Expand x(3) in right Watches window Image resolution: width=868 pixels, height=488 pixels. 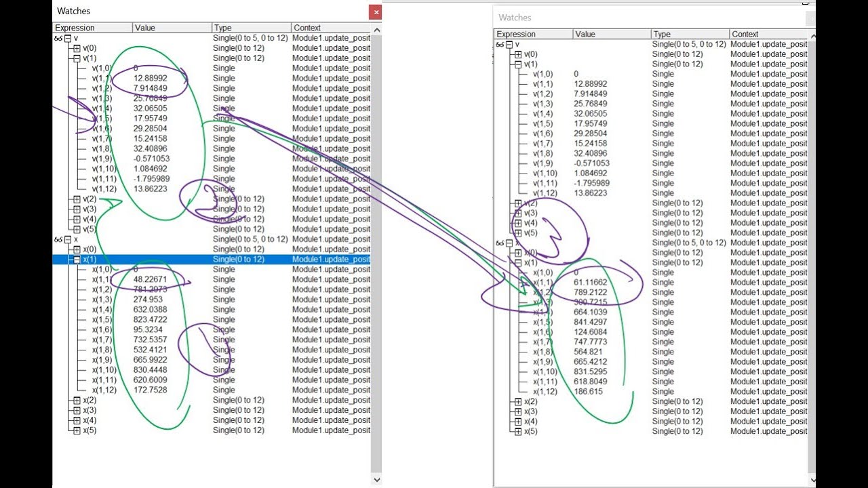[518, 412]
